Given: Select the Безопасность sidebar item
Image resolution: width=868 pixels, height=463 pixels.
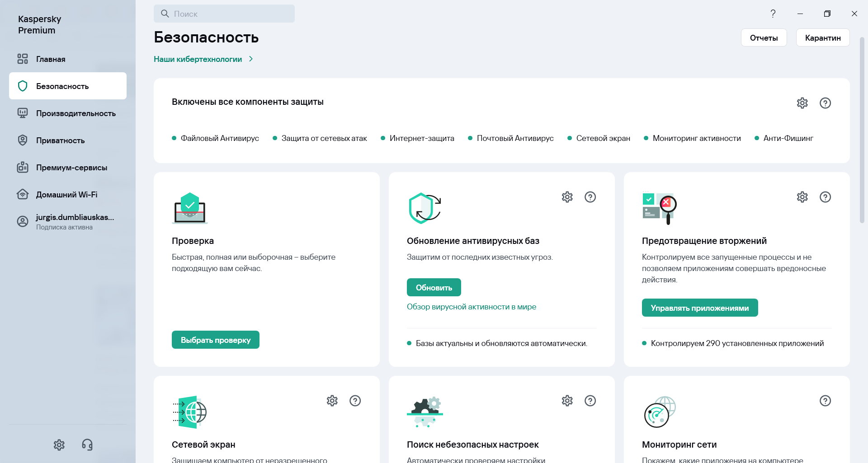Looking at the screenshot, I should tap(63, 86).
